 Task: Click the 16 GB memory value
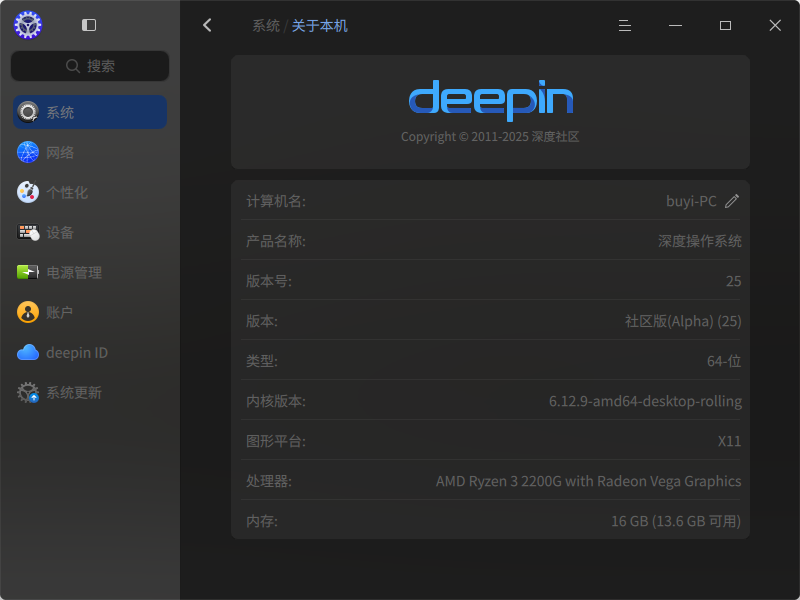tap(676, 521)
